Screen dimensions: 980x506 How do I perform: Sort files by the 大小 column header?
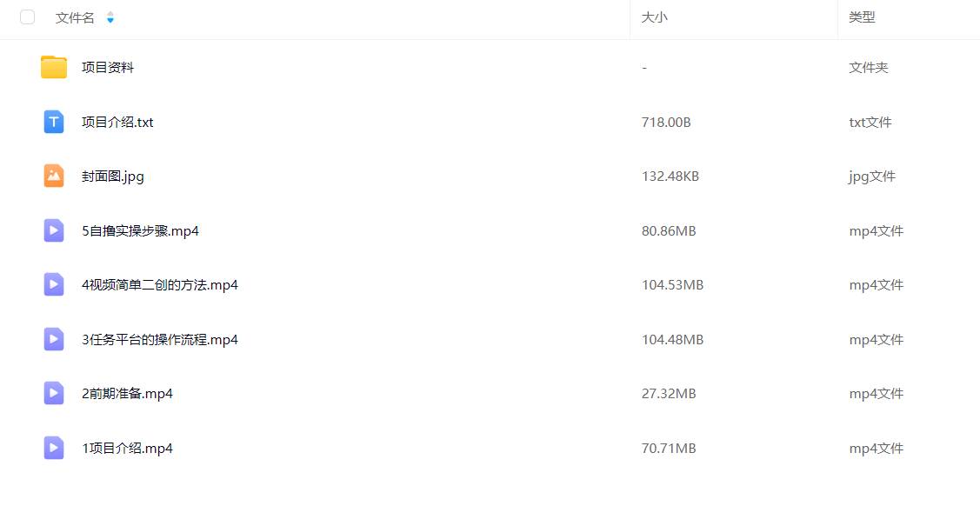pyautogui.click(x=655, y=17)
